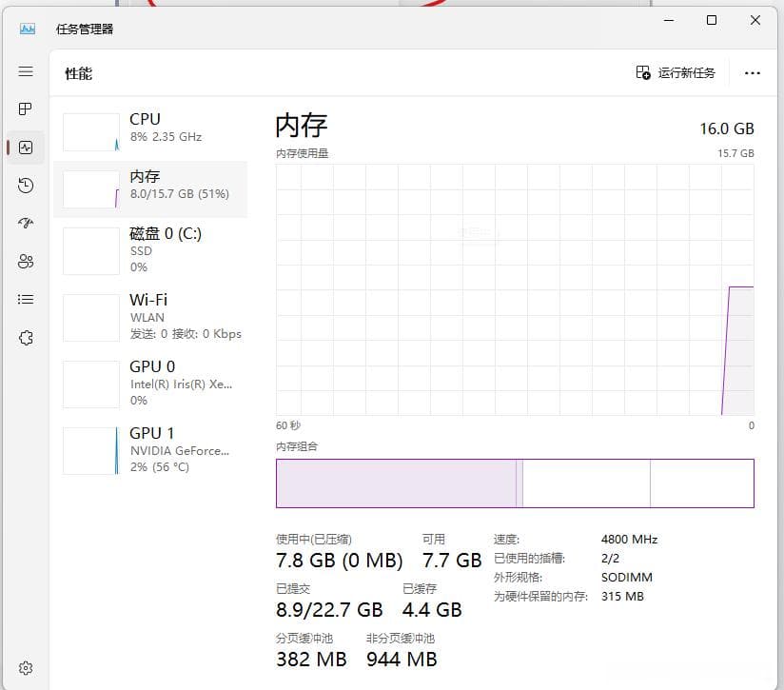Maximize the Task Manager window
Image resolution: width=784 pixels, height=690 pixels.
click(712, 20)
